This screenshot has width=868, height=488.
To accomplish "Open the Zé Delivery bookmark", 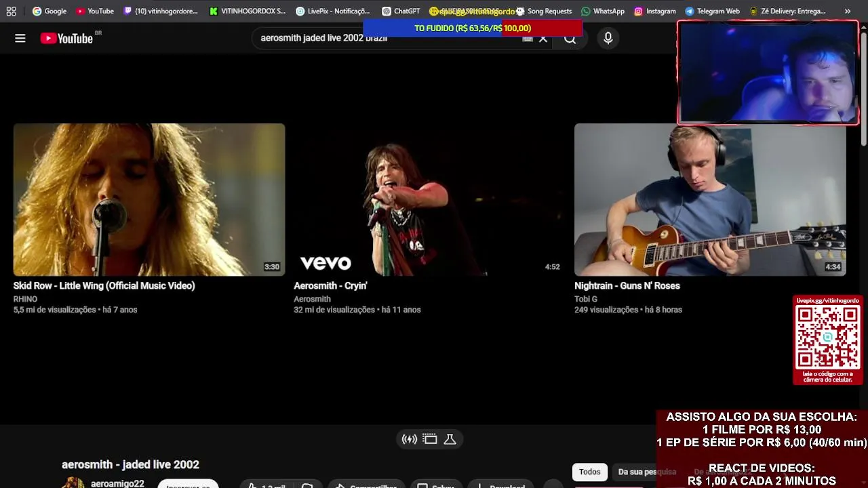I will click(787, 11).
